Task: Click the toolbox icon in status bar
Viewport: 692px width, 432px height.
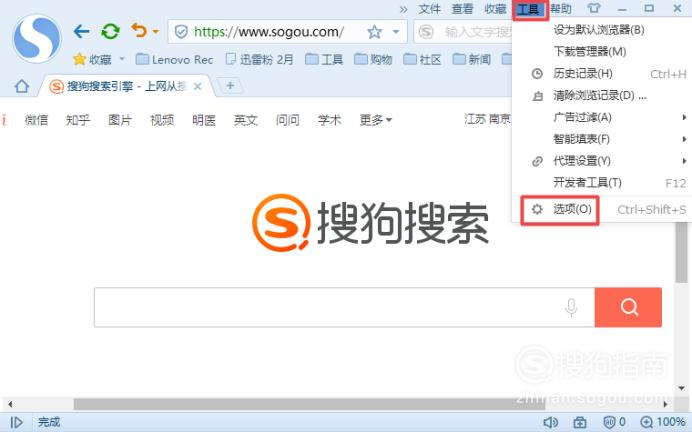Action: (x=580, y=422)
